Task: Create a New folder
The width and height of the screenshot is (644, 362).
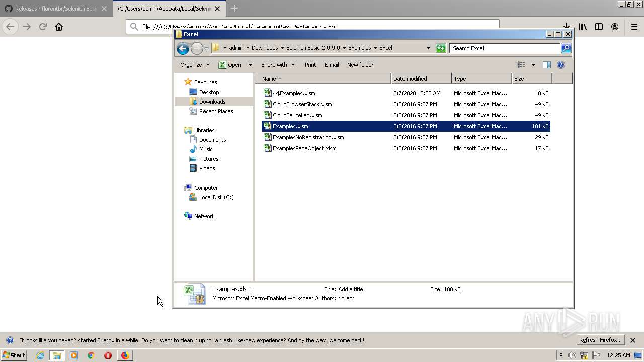Action: [x=360, y=65]
